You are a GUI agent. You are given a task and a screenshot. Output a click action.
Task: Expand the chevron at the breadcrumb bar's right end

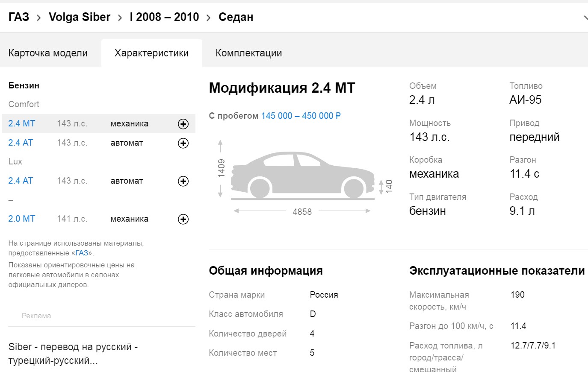(585, 18)
